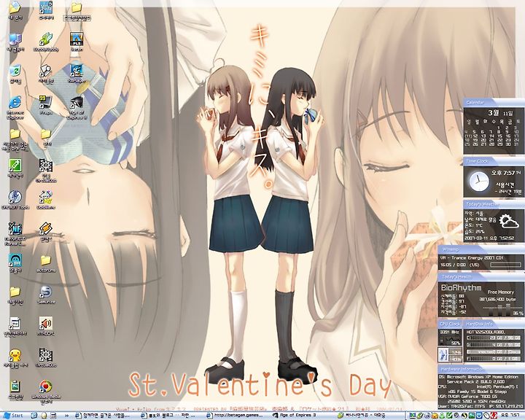Open the autoruns folder on the desktop
This screenshot has width=525, height=420.
pos(45,262)
